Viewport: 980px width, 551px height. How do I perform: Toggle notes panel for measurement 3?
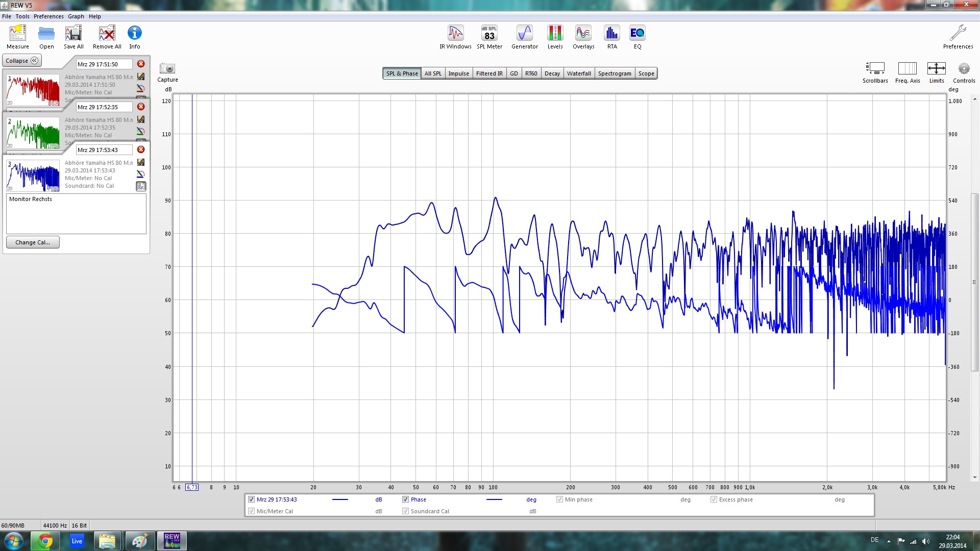(x=141, y=187)
